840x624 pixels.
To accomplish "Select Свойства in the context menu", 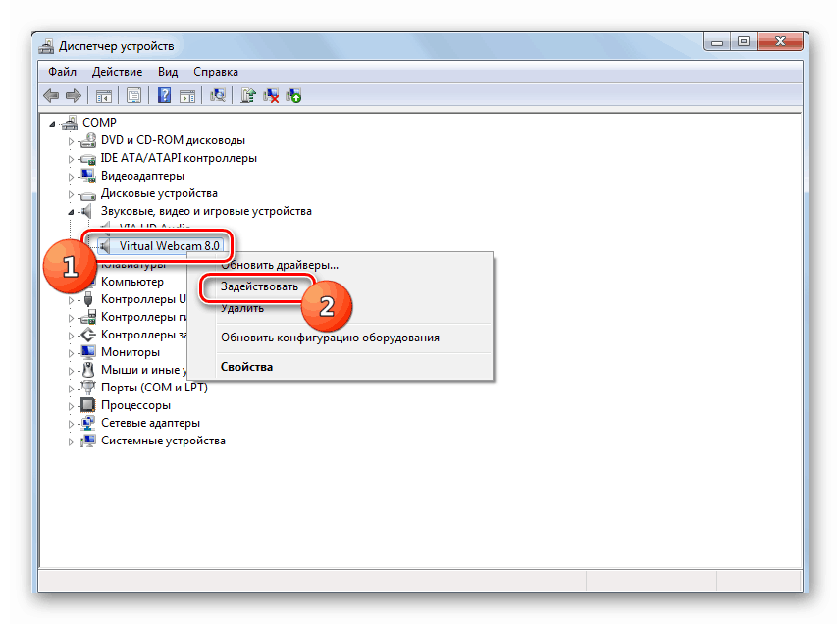I will 247,366.
